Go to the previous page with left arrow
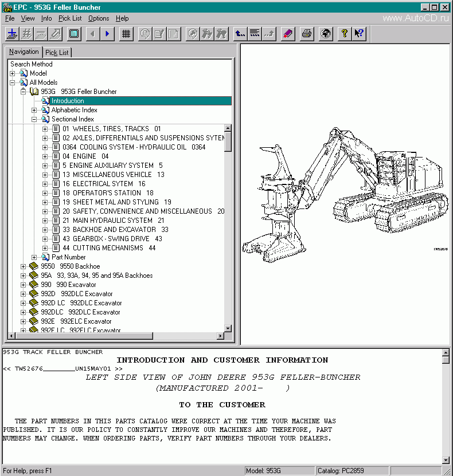 point(93,34)
